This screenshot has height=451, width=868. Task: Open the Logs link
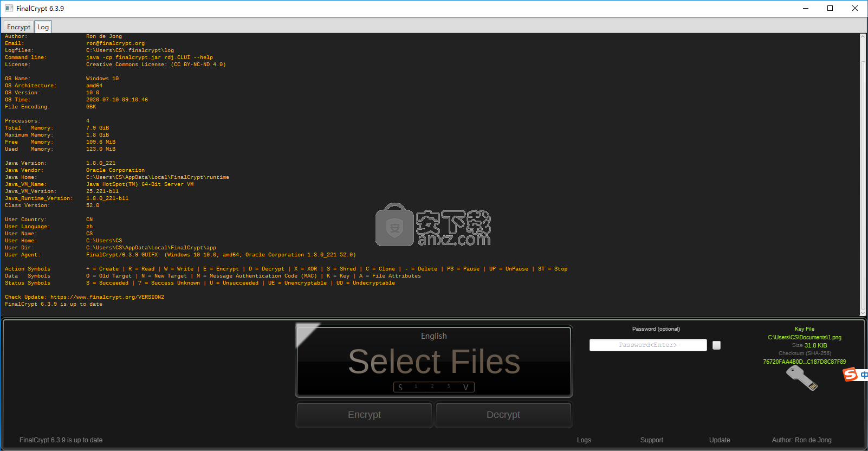pos(584,440)
